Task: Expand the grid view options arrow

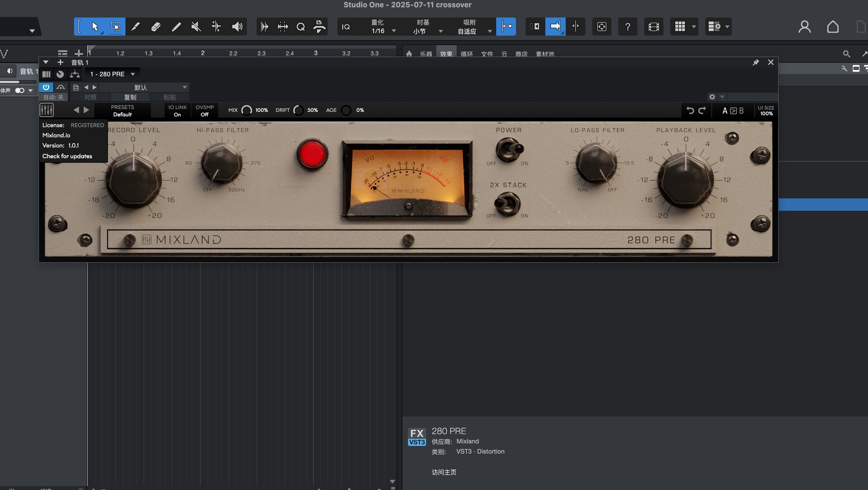Action: 694,27
